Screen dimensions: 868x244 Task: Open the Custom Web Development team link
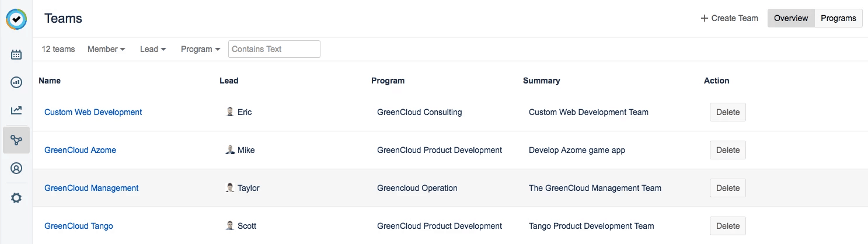coord(93,112)
